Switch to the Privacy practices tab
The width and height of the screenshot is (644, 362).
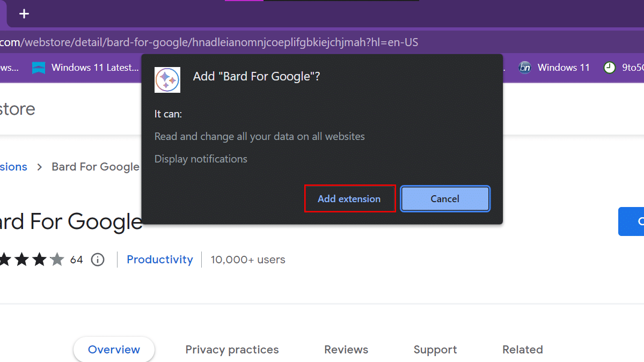click(x=232, y=350)
